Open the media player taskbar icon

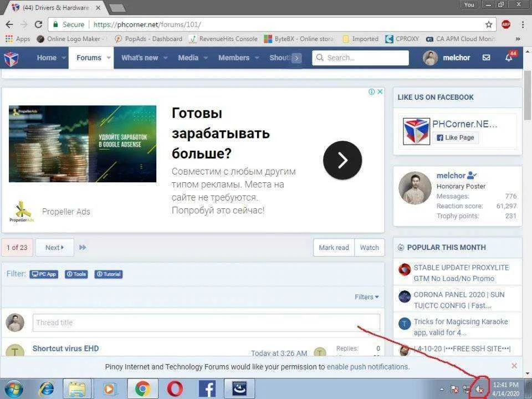109,389
